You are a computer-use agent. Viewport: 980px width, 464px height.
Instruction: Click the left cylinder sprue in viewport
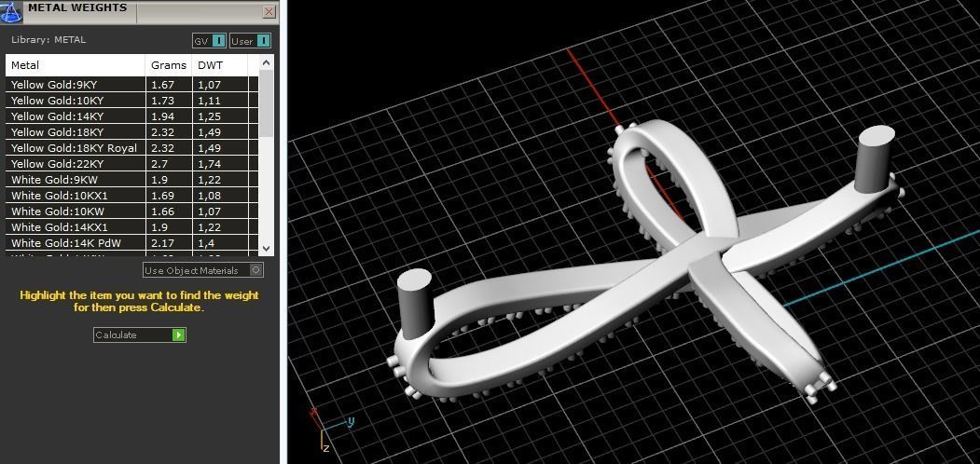tap(415, 303)
